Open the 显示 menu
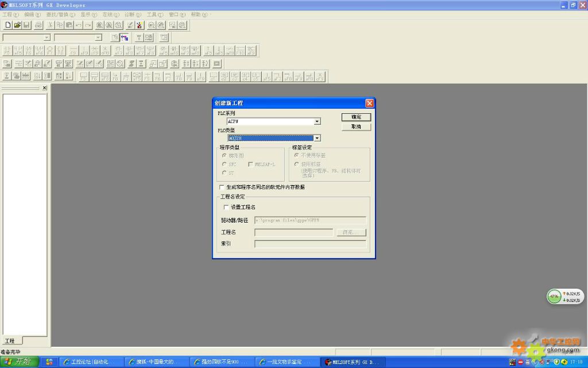 pyautogui.click(x=89, y=14)
